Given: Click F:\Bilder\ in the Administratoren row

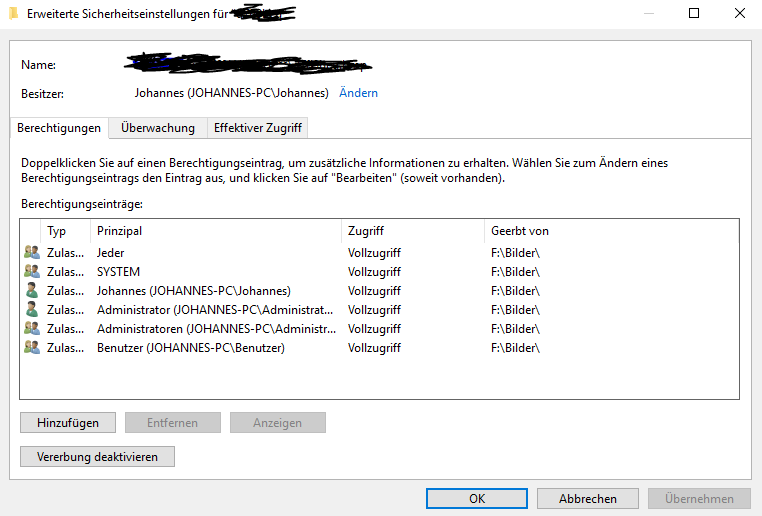Looking at the screenshot, I should (x=515, y=329).
